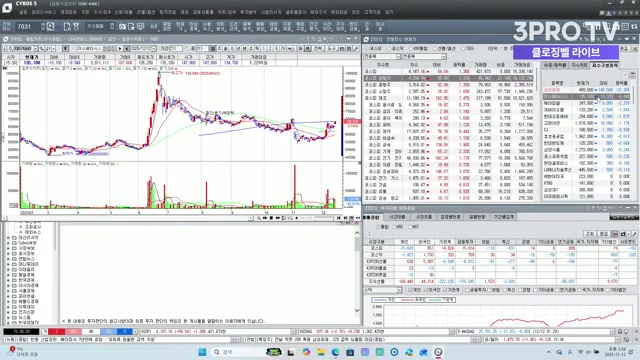Open the 보기 menu

click(x=389, y=12)
